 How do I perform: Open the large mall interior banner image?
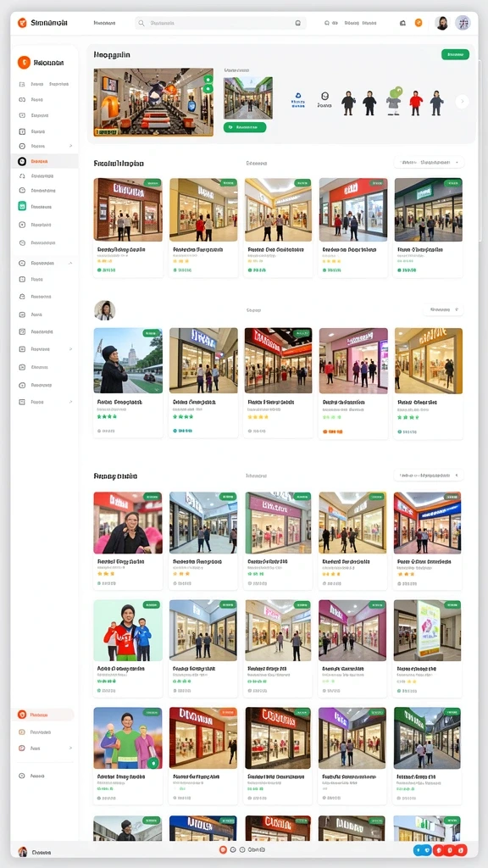(x=153, y=102)
